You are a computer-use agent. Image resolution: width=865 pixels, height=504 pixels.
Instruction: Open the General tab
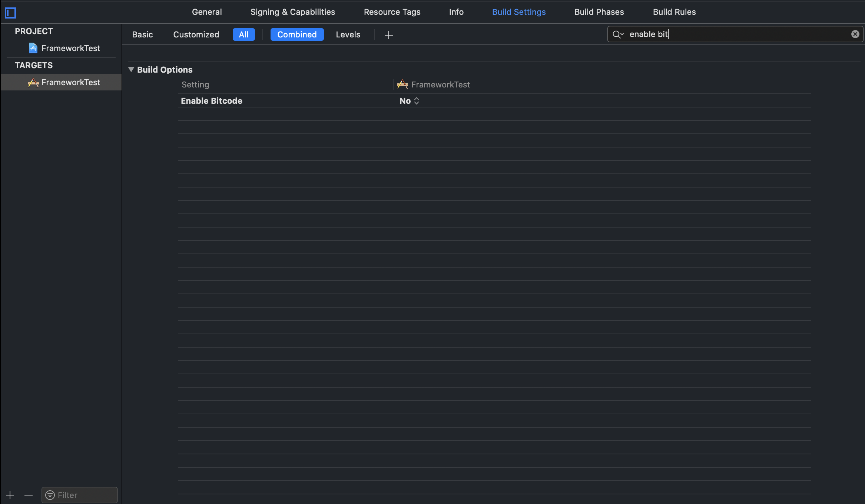coord(207,12)
